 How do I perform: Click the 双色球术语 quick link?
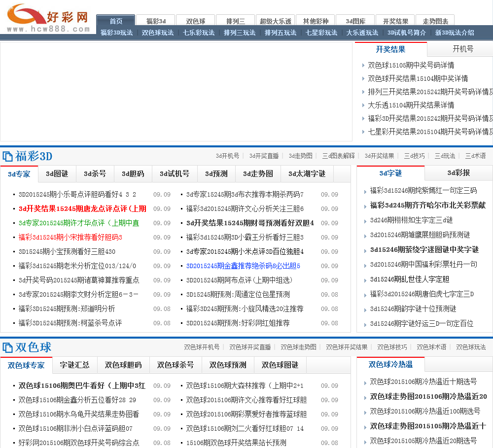click(431, 347)
